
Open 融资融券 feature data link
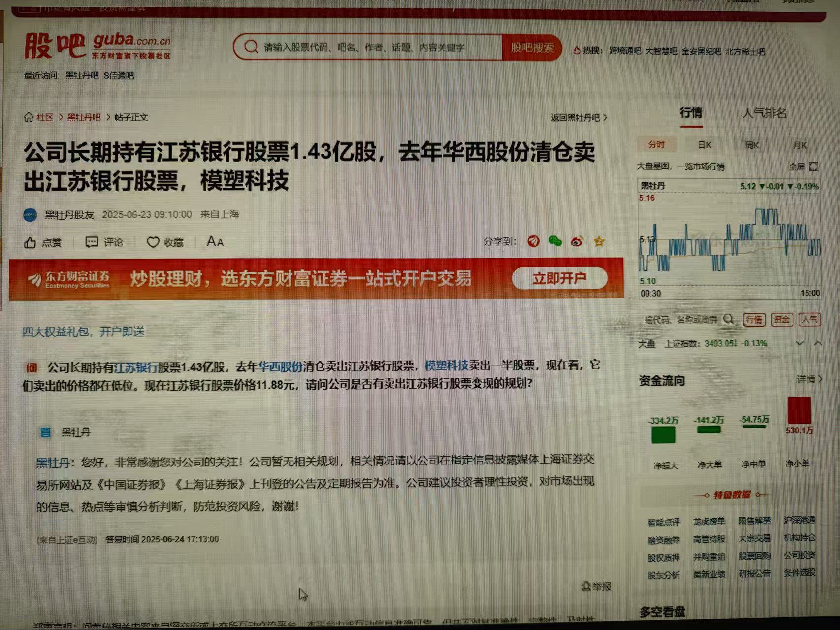coord(663,540)
